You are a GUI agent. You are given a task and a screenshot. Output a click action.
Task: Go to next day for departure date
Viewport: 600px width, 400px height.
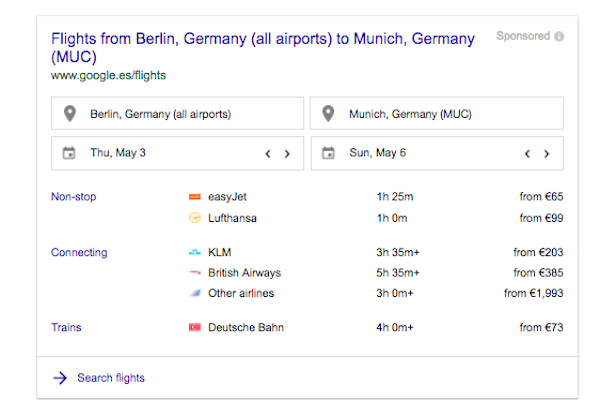[287, 154]
